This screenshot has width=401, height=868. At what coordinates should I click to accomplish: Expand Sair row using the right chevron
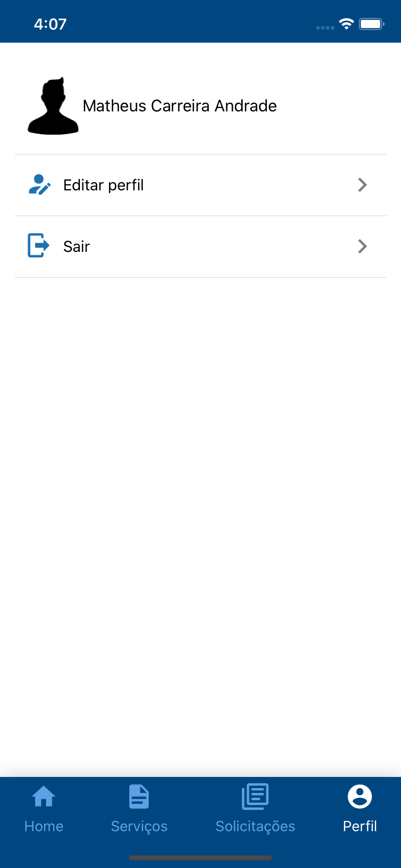click(362, 247)
